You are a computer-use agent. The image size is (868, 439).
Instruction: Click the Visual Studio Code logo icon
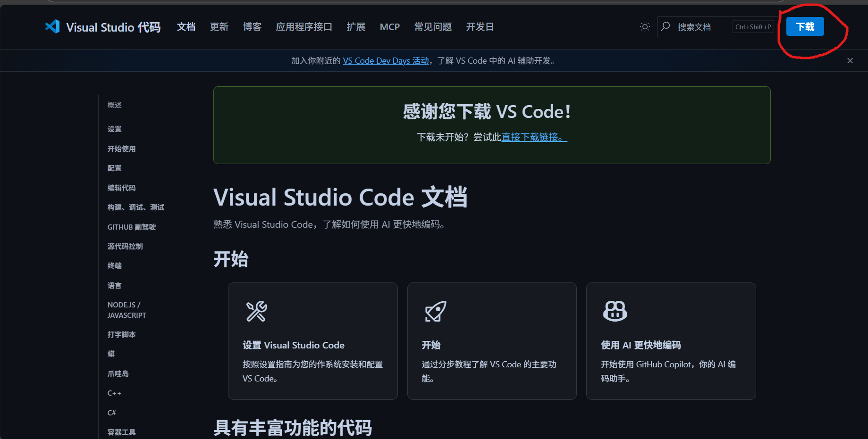coord(52,27)
